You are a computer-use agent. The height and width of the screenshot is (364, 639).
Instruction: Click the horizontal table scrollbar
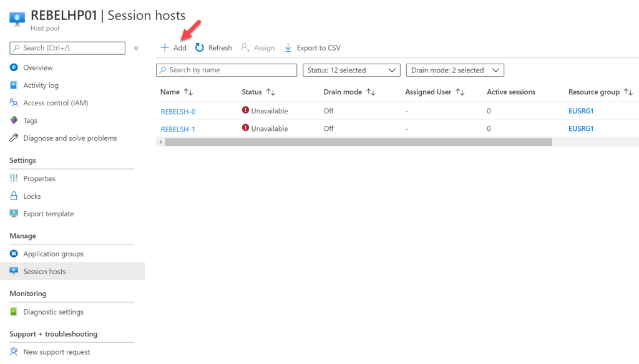[356, 142]
